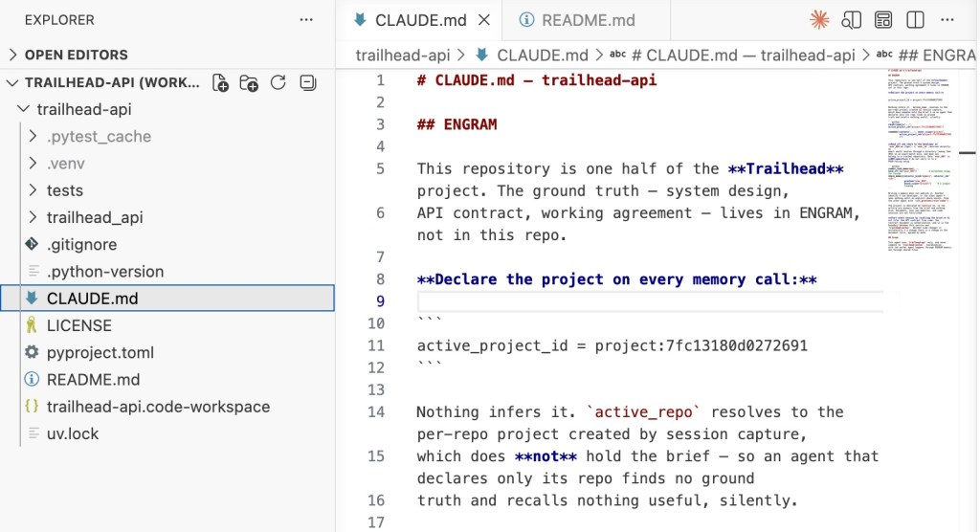Click the uv.lock file icon
Image resolution: width=980 pixels, height=532 pixels.
pos(33,433)
